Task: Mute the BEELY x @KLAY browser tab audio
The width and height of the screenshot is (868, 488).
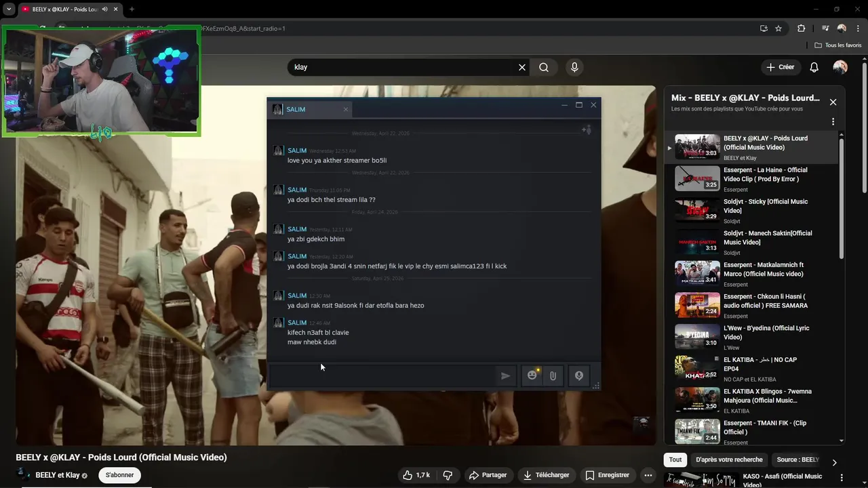Action: pyautogui.click(x=104, y=9)
